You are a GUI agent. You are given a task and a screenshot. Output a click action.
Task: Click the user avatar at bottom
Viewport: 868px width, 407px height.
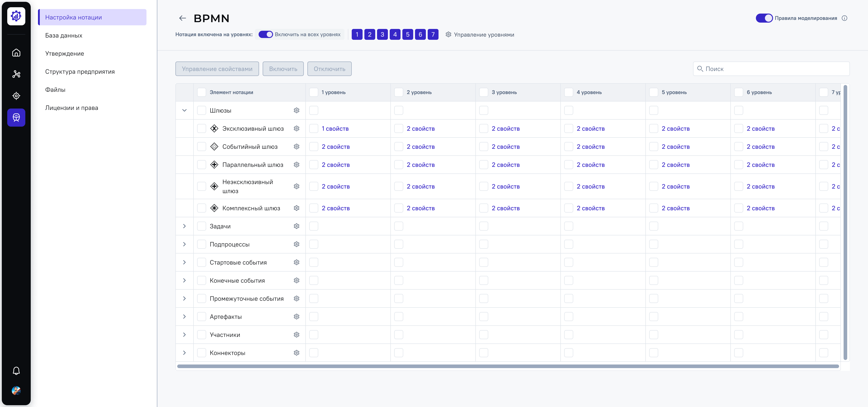coord(16,391)
